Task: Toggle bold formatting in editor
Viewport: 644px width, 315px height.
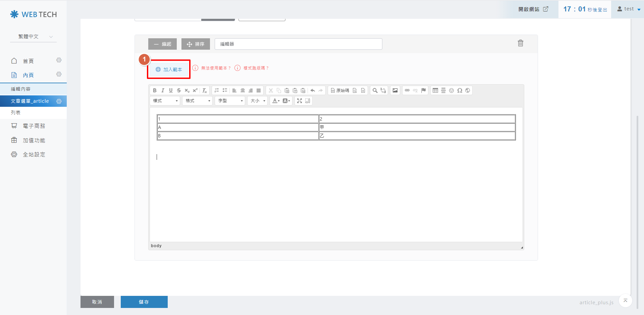Action: 155,90
